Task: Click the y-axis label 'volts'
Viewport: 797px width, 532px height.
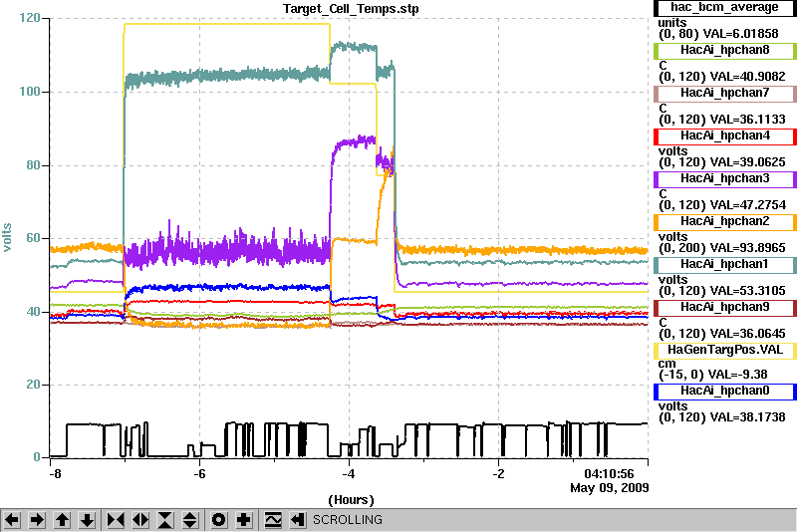Action: click(x=7, y=237)
